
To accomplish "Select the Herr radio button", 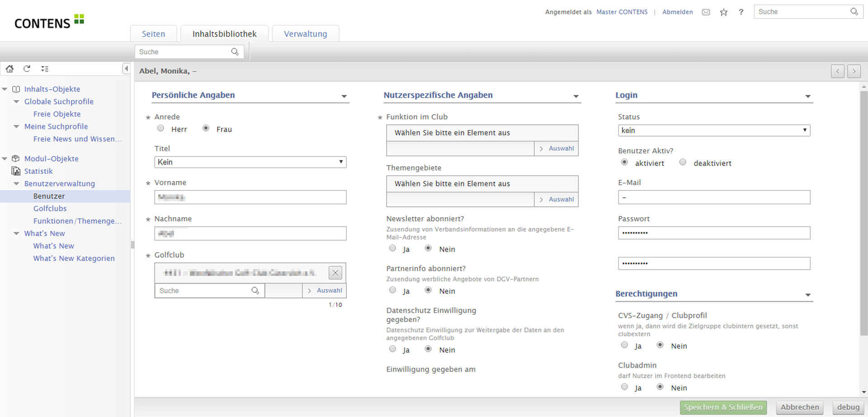I will pyautogui.click(x=161, y=128).
